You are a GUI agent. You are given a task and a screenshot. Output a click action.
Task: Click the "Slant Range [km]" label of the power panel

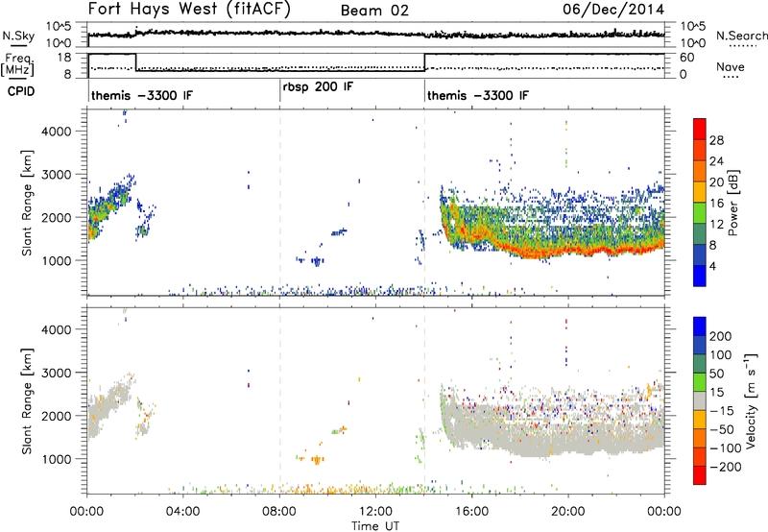pos(27,203)
